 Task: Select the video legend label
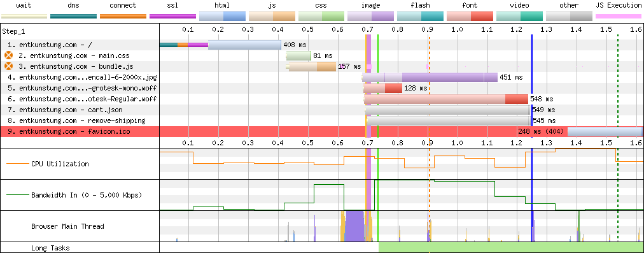pyautogui.click(x=519, y=6)
